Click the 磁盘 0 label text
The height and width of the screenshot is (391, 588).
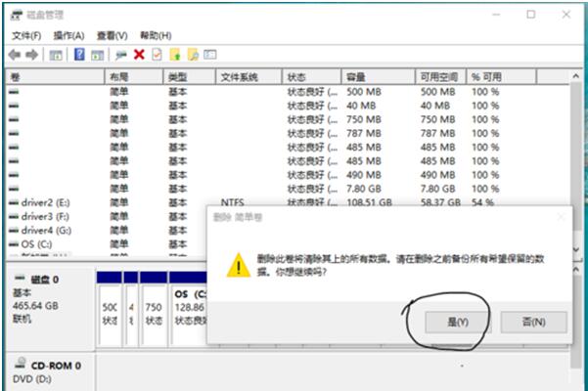pyautogui.click(x=45, y=280)
